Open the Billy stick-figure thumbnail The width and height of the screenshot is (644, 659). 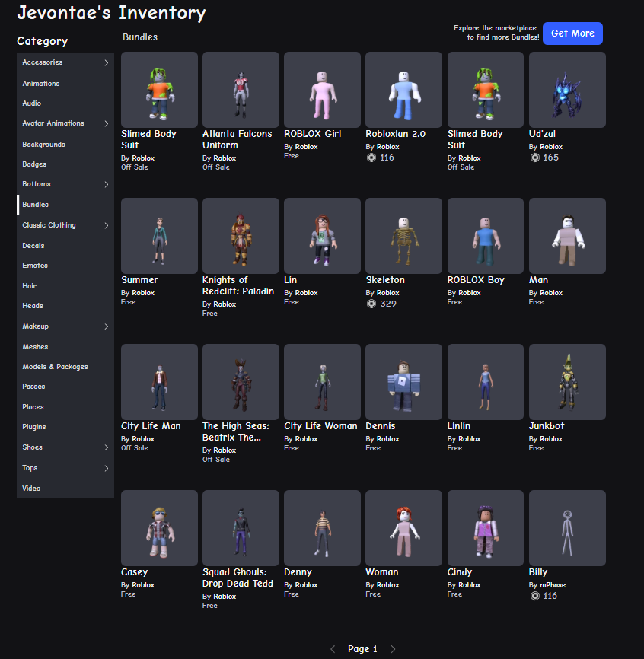click(567, 528)
